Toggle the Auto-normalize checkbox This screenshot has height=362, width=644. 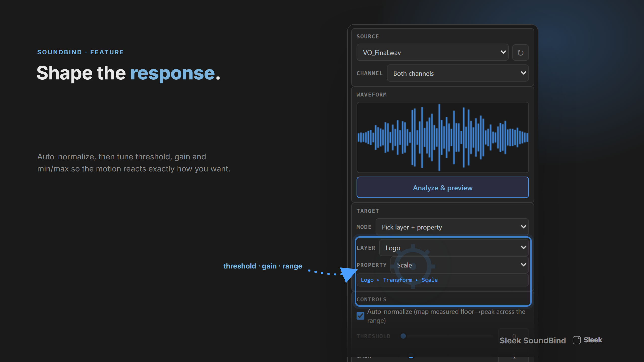[360, 316]
